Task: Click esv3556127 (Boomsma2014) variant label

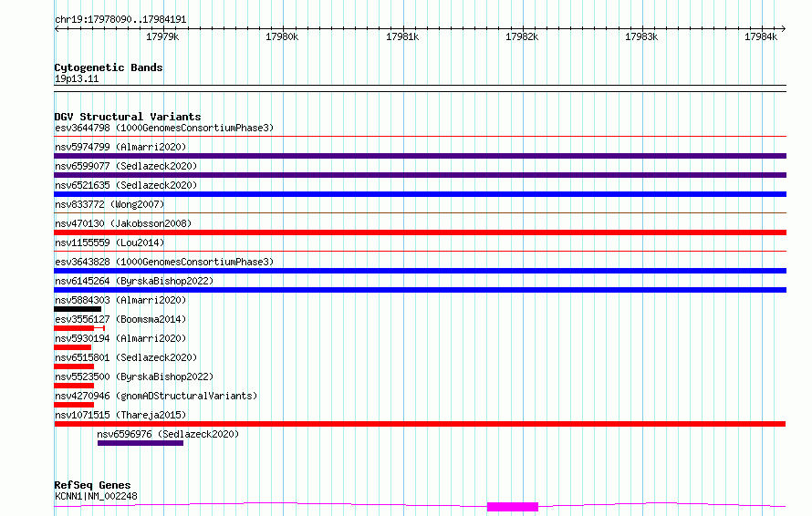Action: point(120,319)
